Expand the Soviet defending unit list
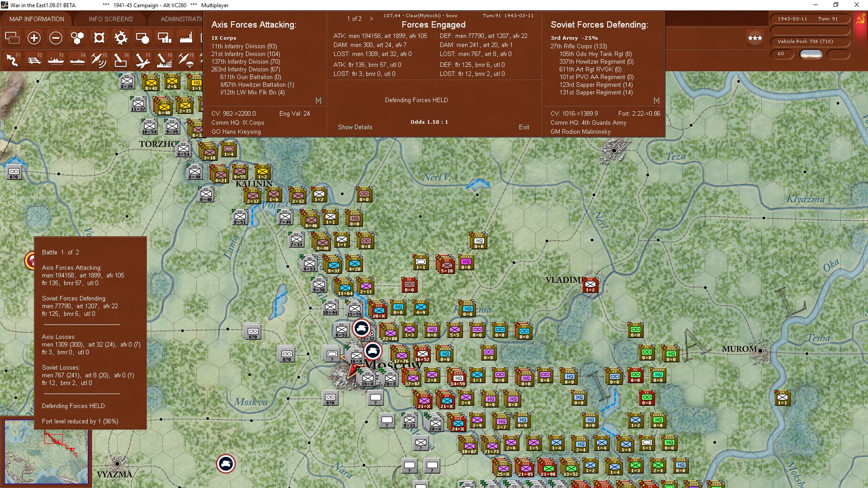Image resolution: width=868 pixels, height=488 pixels. [x=656, y=100]
